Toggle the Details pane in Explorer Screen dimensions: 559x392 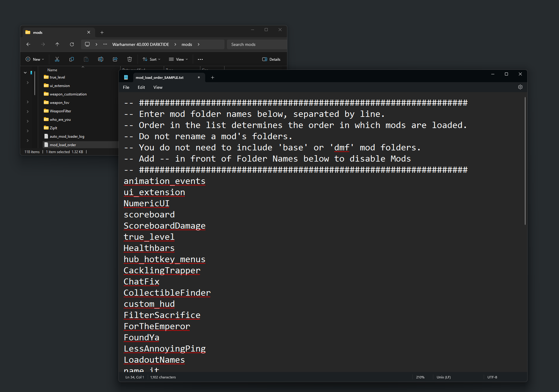point(271,59)
